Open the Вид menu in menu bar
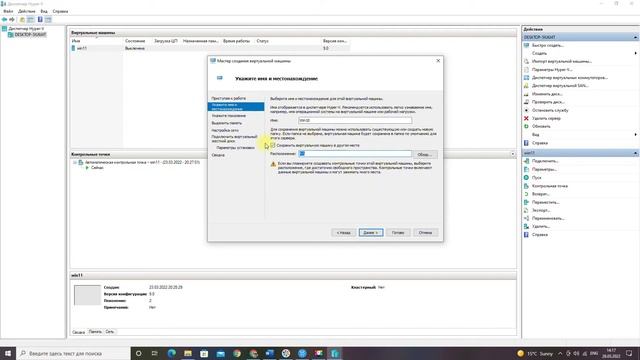Screen dimensions: 640x360 tap(44, 11)
